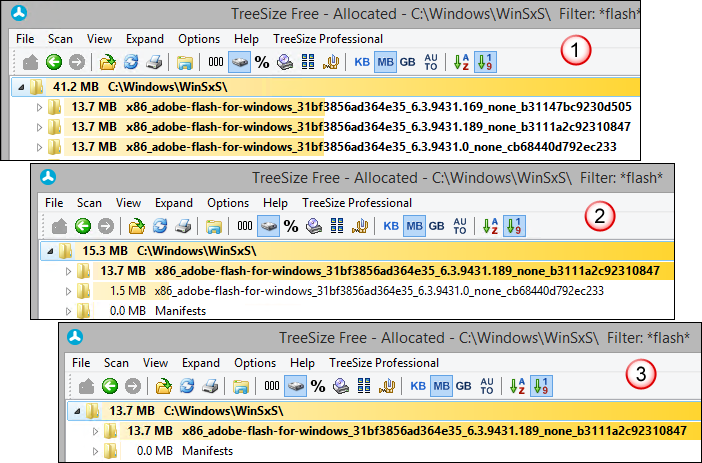Expand Manifests folder in window 3
Screen dimensions: 702x463
pos(95,451)
